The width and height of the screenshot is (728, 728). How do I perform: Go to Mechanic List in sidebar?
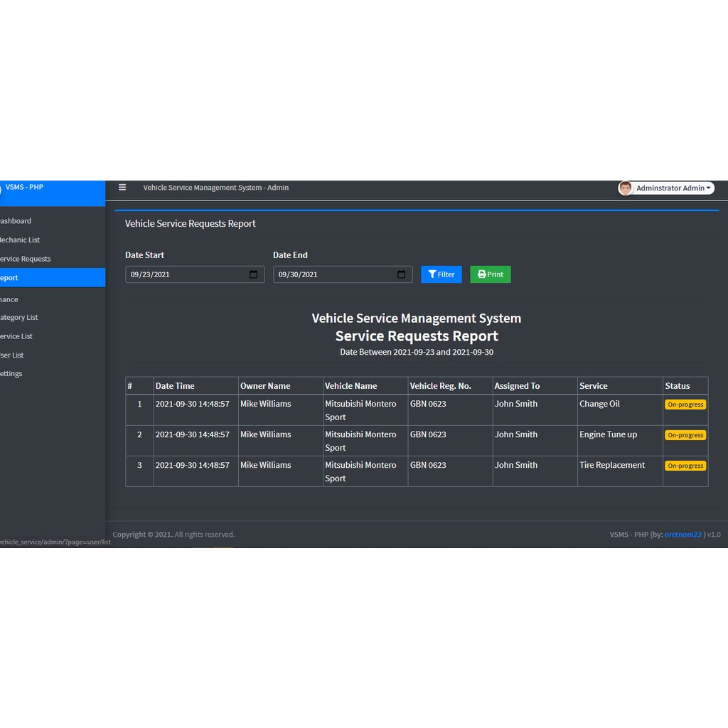click(20, 240)
